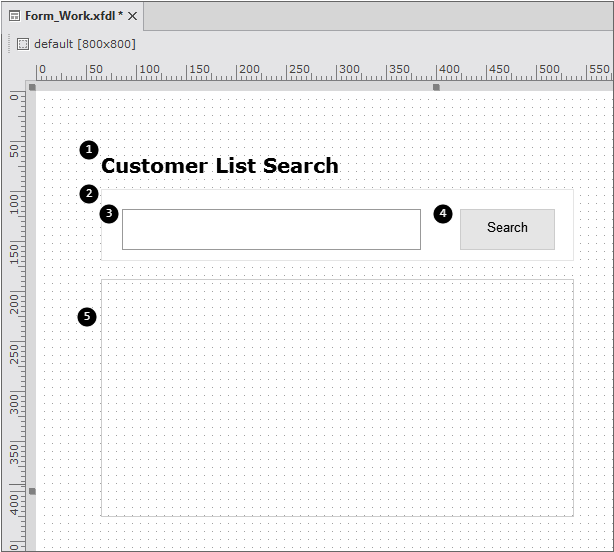
Task: Click the number 4 callout badge
Action: tap(443, 213)
